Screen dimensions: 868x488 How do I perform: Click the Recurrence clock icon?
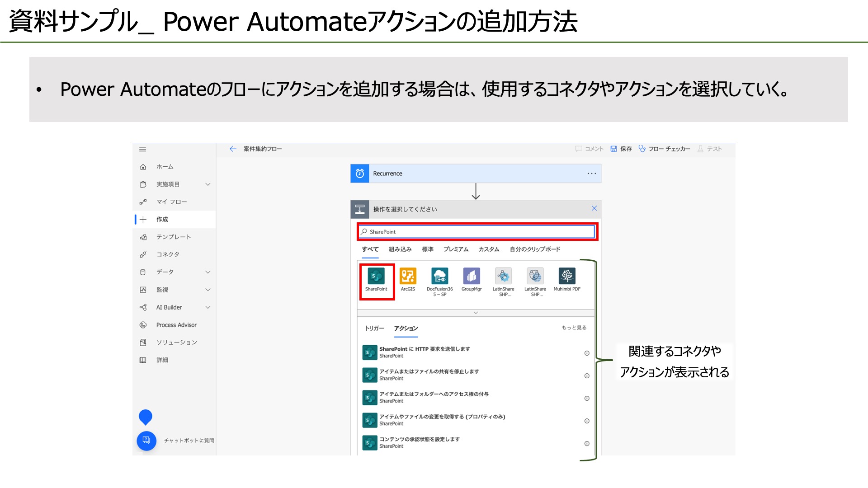click(x=360, y=174)
